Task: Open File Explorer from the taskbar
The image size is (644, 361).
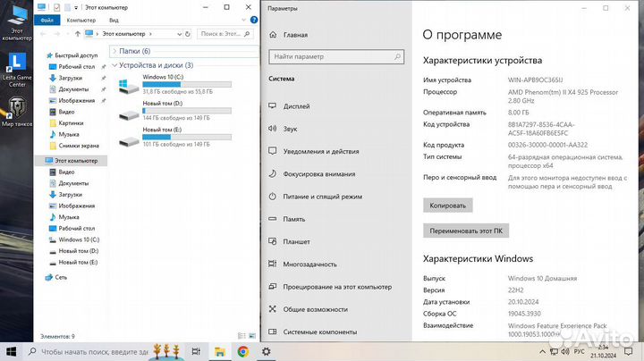Action: pos(220,351)
